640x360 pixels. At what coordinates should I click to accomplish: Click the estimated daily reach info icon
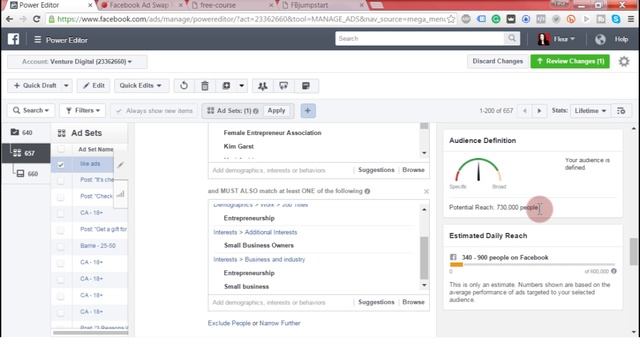(x=613, y=271)
